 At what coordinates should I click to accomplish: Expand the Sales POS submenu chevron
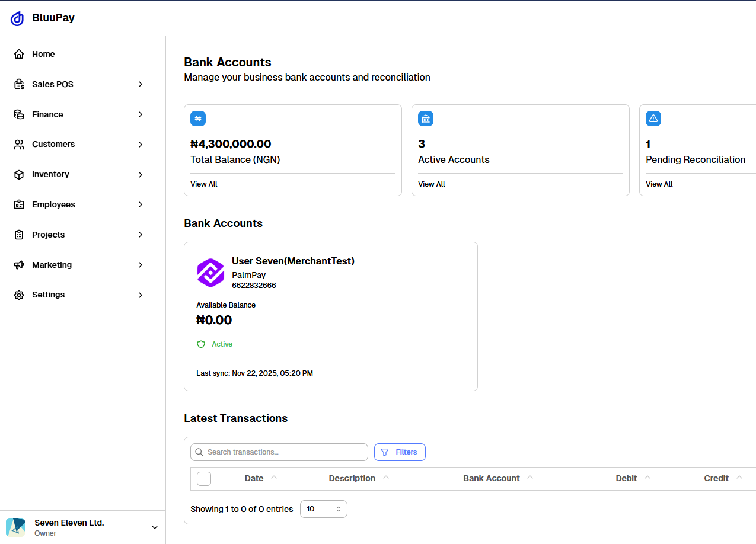(x=141, y=84)
